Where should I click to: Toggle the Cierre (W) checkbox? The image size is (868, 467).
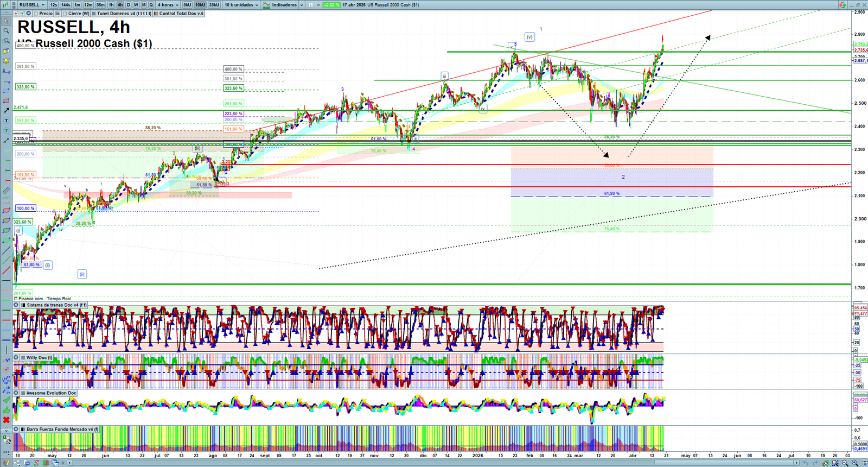tap(65, 14)
